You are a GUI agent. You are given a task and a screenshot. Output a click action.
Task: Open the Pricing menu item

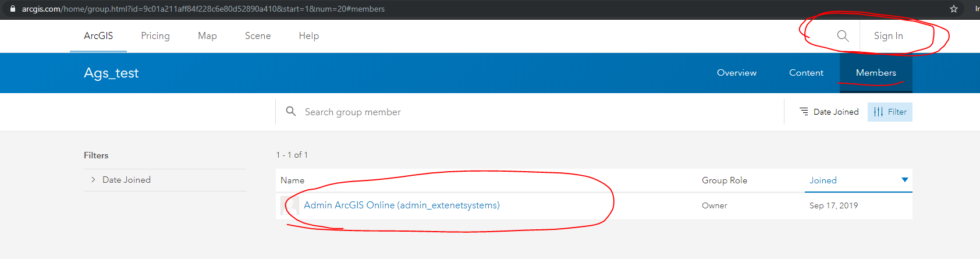click(x=155, y=36)
